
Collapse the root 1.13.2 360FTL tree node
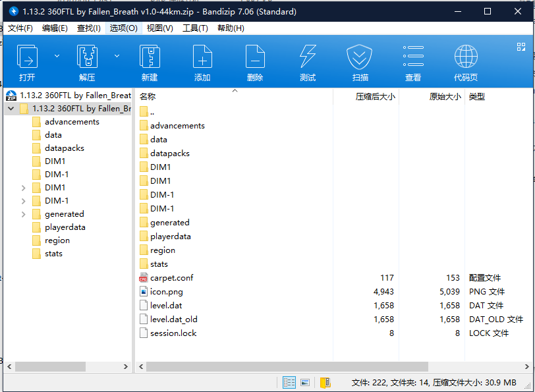pyautogui.click(x=10, y=109)
